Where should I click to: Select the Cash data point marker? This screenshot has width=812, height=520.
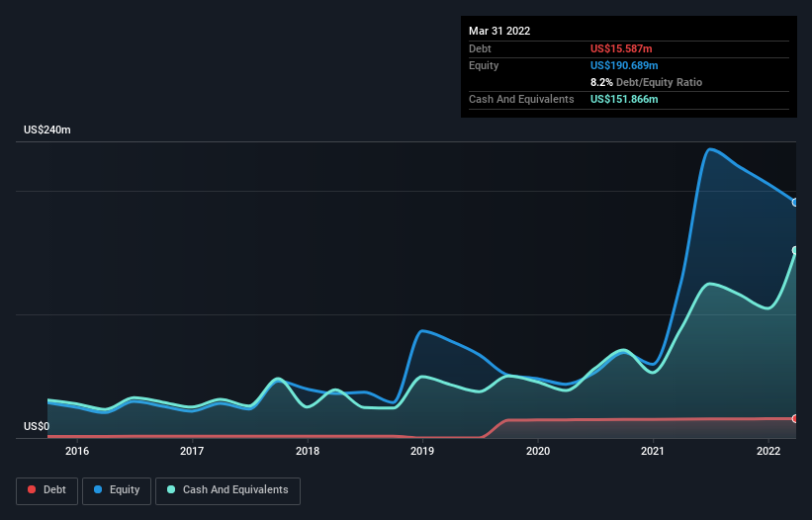click(795, 250)
